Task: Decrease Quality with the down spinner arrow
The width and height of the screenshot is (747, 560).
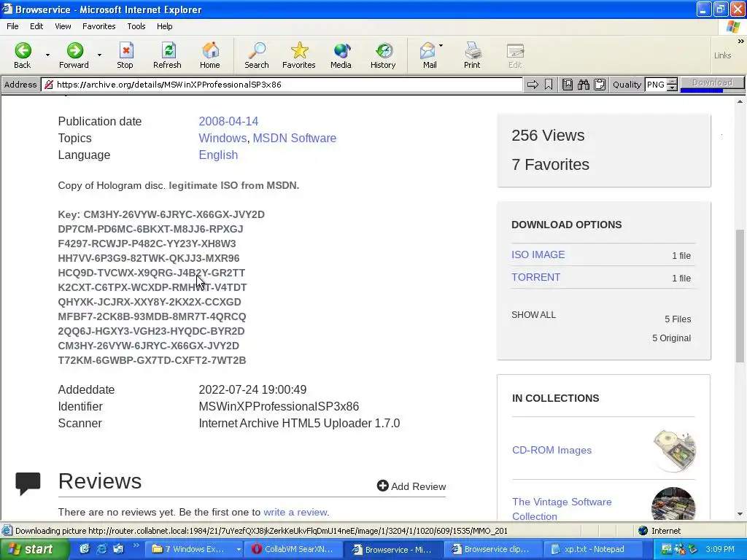Action: coord(672,88)
